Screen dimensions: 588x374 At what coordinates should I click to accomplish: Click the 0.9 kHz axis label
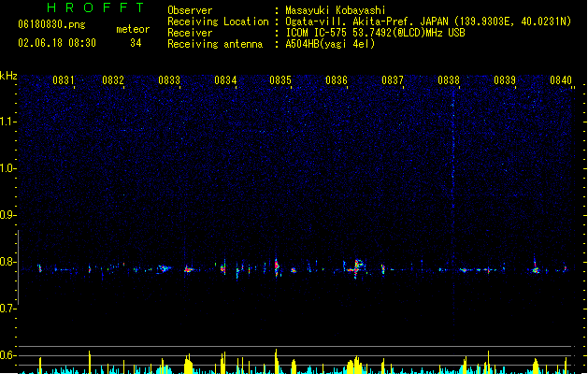pos(7,215)
